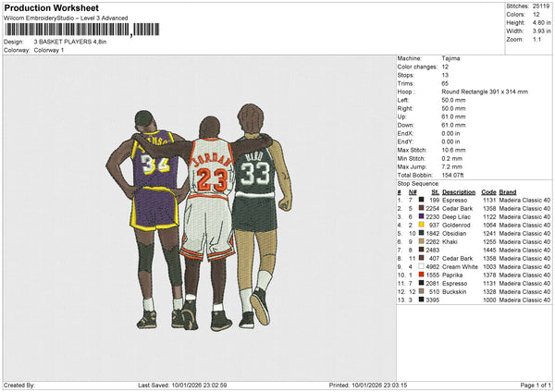Click the 'St.' column header
Image resolution: width=555 pixels, height=392 pixels.
[x=436, y=192]
